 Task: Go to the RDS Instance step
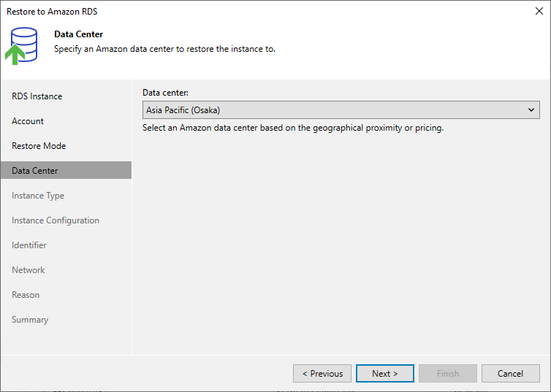(37, 96)
